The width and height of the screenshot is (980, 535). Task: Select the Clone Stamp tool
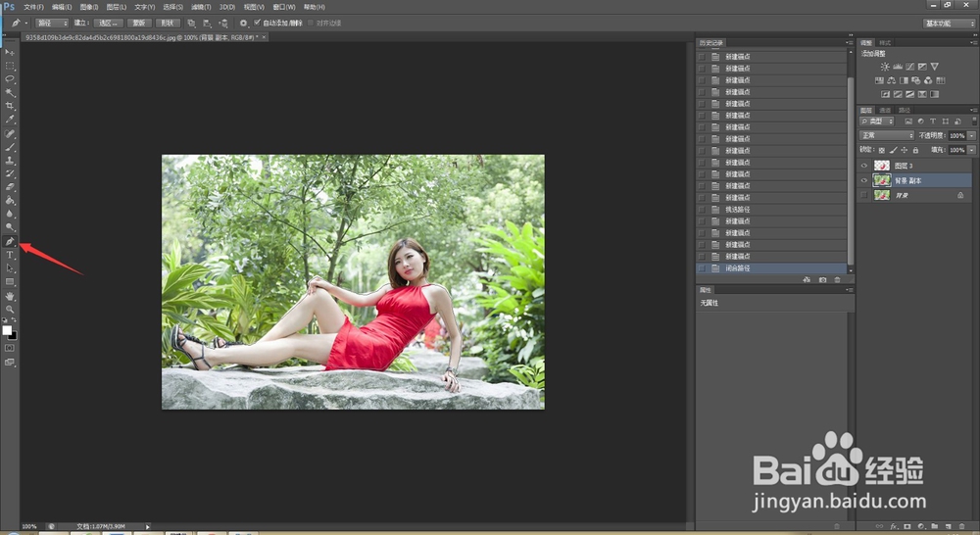pyautogui.click(x=10, y=161)
